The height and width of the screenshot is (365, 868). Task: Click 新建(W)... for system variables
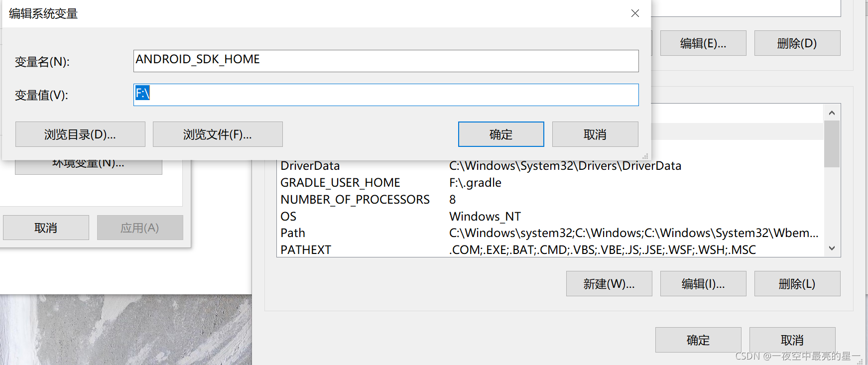point(609,284)
